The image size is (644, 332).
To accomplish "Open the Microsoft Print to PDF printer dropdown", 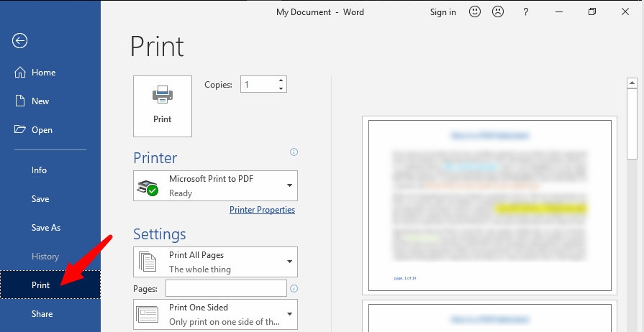I will tap(215, 186).
